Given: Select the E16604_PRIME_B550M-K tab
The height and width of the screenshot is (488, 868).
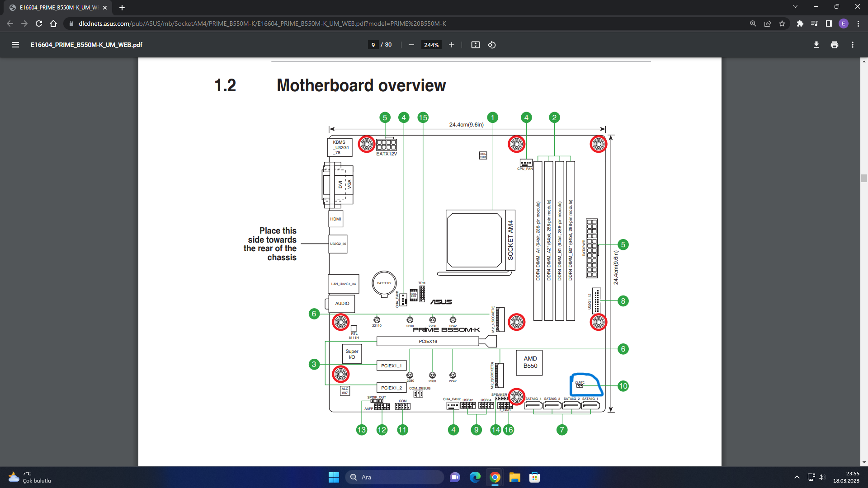Looking at the screenshot, I should point(58,8).
